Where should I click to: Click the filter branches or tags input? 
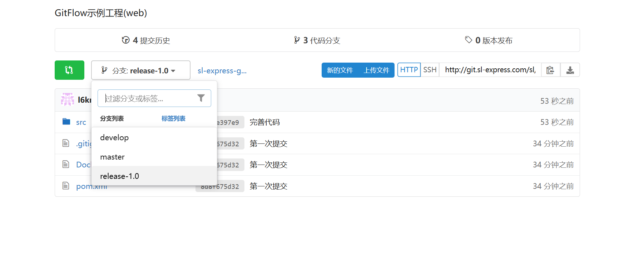coord(154,98)
